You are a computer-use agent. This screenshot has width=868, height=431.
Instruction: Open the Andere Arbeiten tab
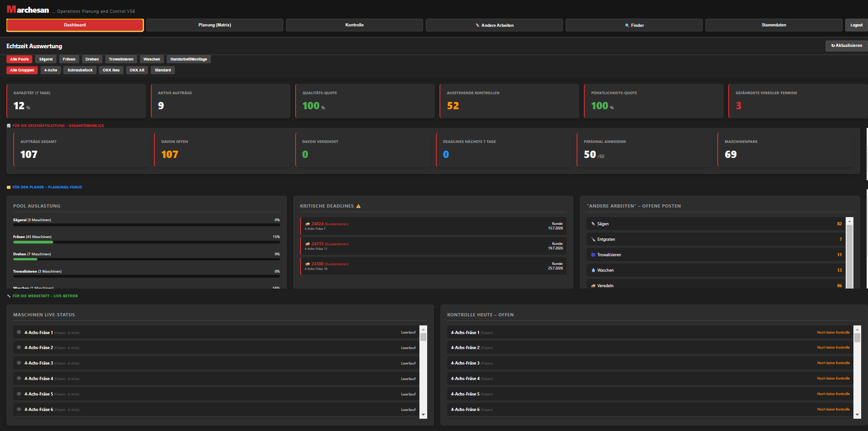494,25
